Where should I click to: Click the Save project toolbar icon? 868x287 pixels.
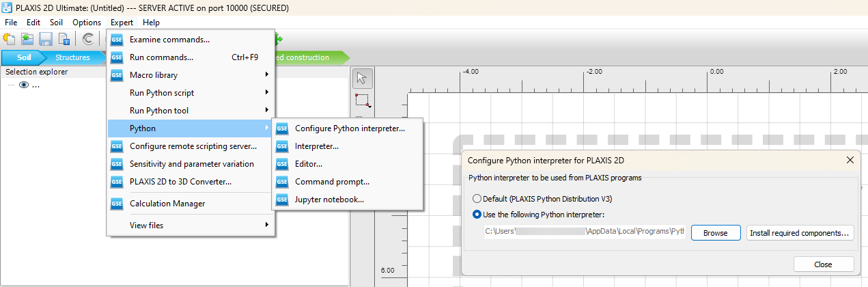(46, 39)
